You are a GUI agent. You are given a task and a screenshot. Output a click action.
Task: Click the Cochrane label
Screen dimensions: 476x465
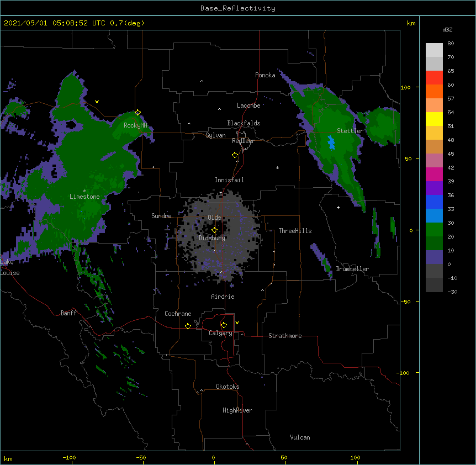[178, 314]
